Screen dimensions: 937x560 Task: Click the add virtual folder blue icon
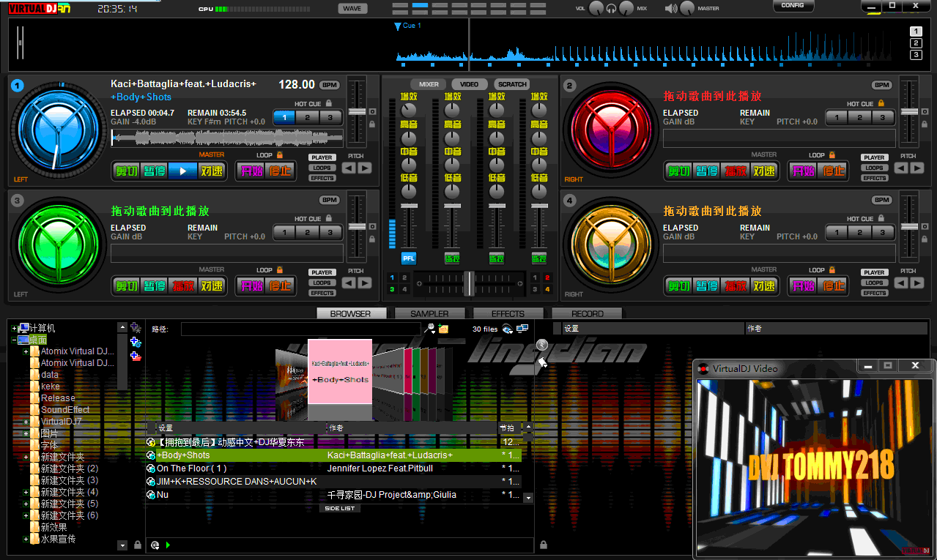(136, 342)
